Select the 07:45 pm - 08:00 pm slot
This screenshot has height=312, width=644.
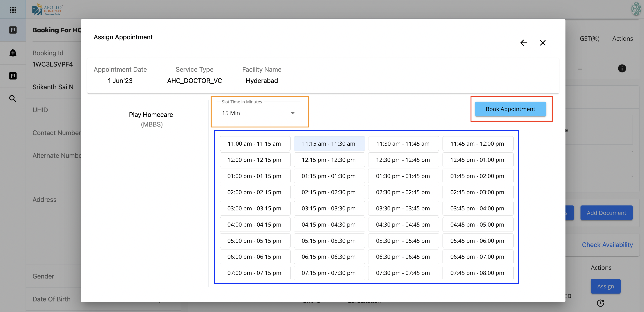(477, 273)
